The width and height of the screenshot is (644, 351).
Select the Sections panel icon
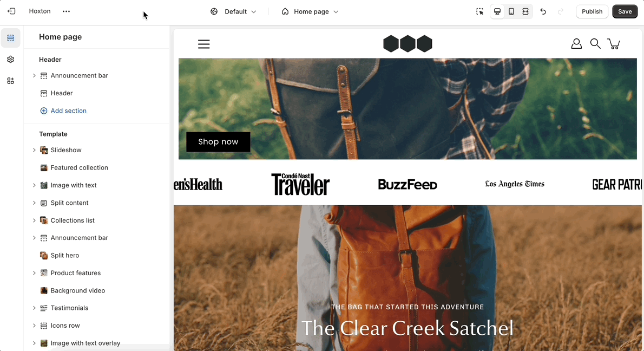(11, 38)
